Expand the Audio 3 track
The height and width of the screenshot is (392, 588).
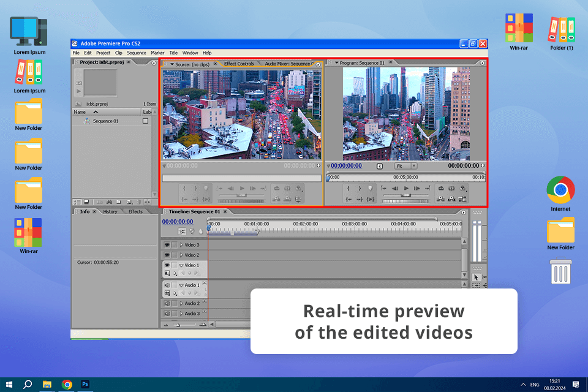[181, 314]
